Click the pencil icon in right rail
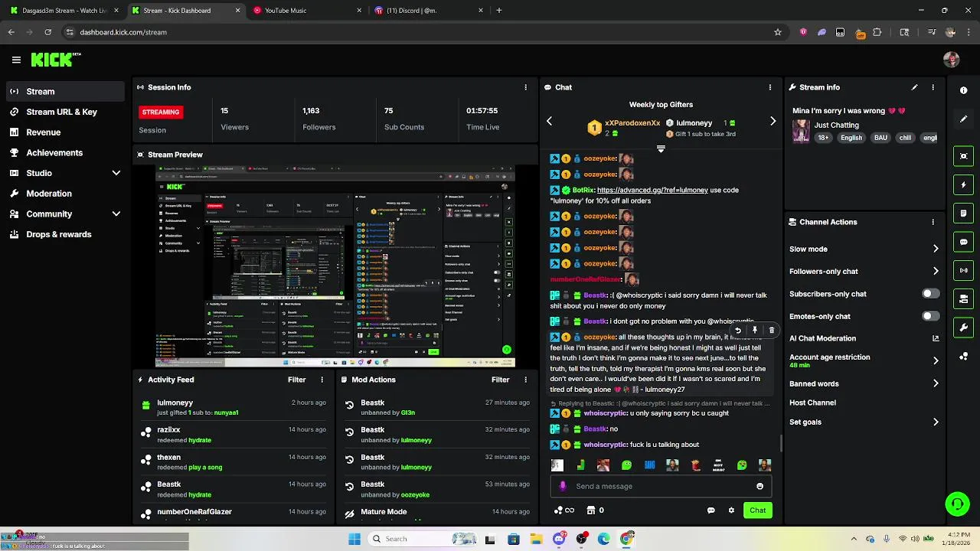Screen dimensions: 980x551 tap(964, 119)
